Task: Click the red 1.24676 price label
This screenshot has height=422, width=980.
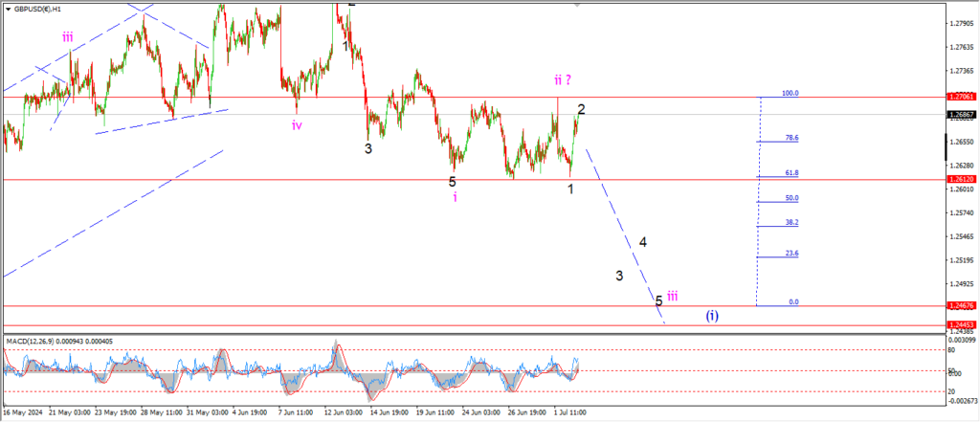Action: 961,305
